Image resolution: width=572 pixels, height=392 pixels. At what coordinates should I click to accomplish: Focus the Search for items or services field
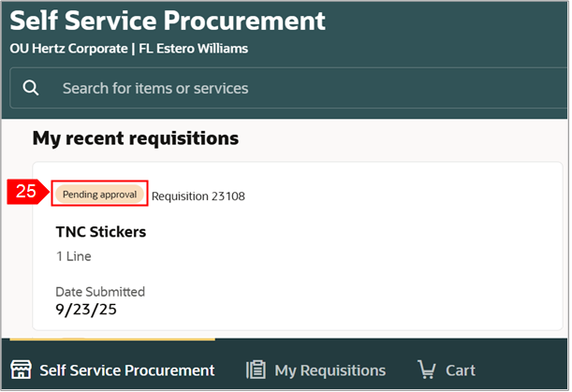point(281,88)
